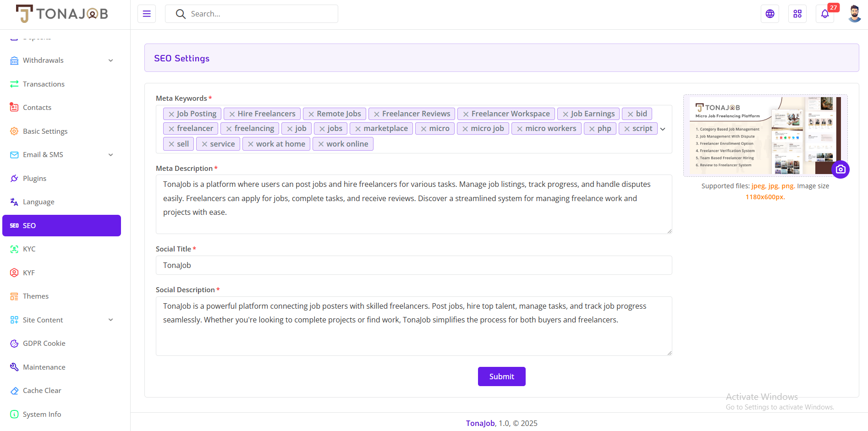
Task: Remove the 'Remote Jobs' keyword tag
Action: click(x=311, y=114)
